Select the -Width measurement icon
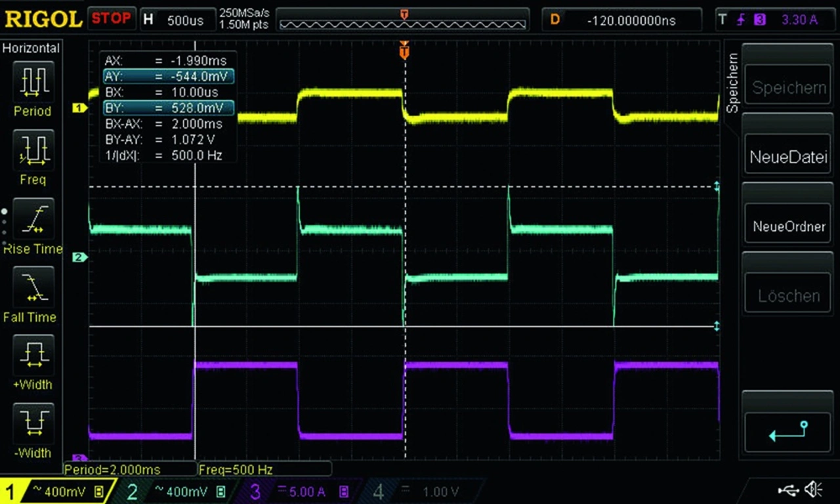 tap(32, 423)
